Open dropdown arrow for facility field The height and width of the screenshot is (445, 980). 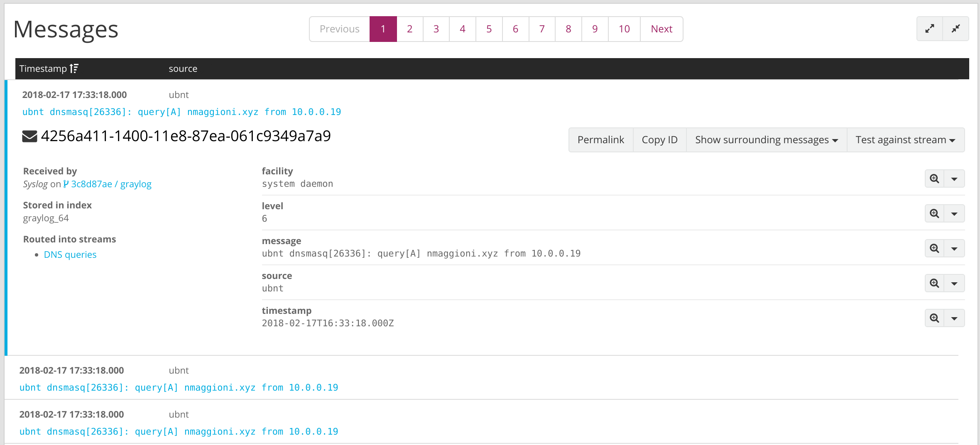pos(954,178)
